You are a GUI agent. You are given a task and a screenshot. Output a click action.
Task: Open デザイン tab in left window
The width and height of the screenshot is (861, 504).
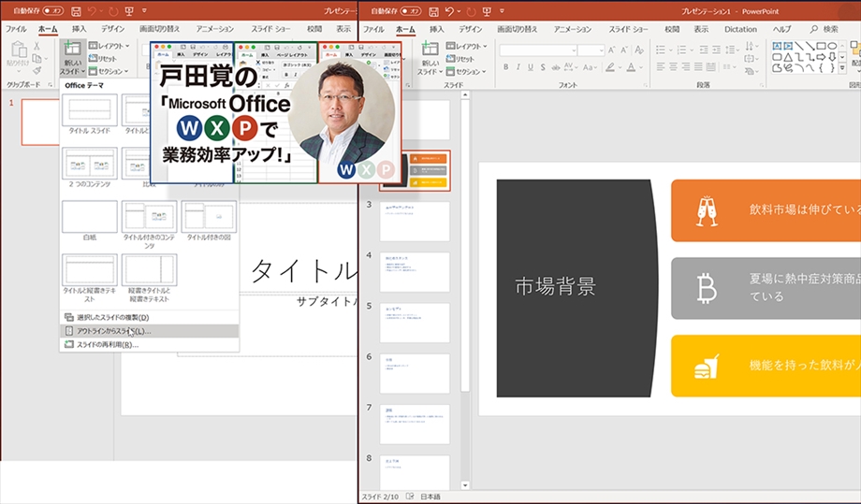112,29
